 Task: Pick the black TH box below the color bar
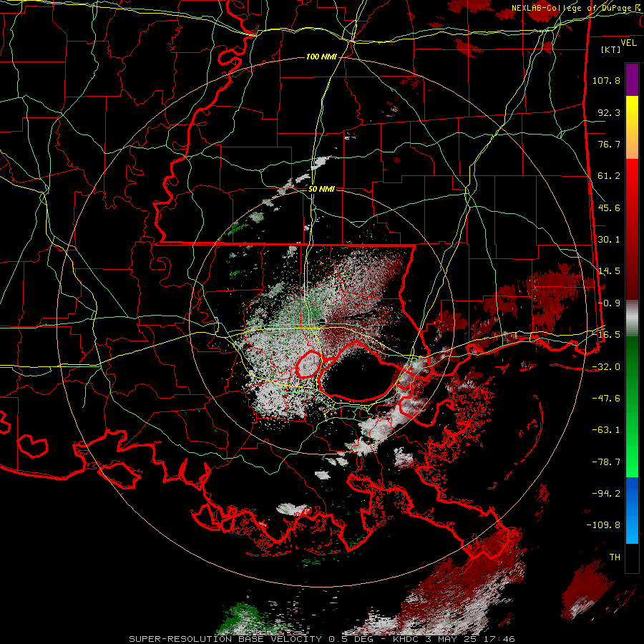coord(632,559)
